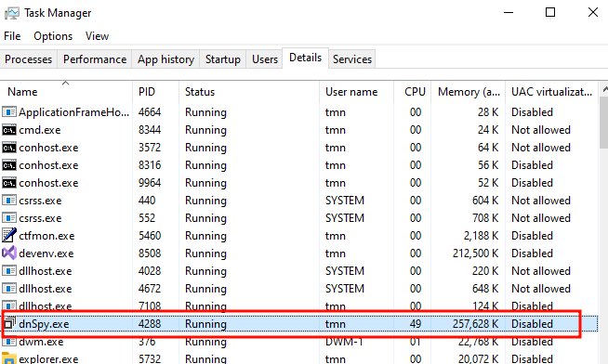
Task: Click icon of dllhost.exe with PID 4028
Action: [x=9, y=271]
